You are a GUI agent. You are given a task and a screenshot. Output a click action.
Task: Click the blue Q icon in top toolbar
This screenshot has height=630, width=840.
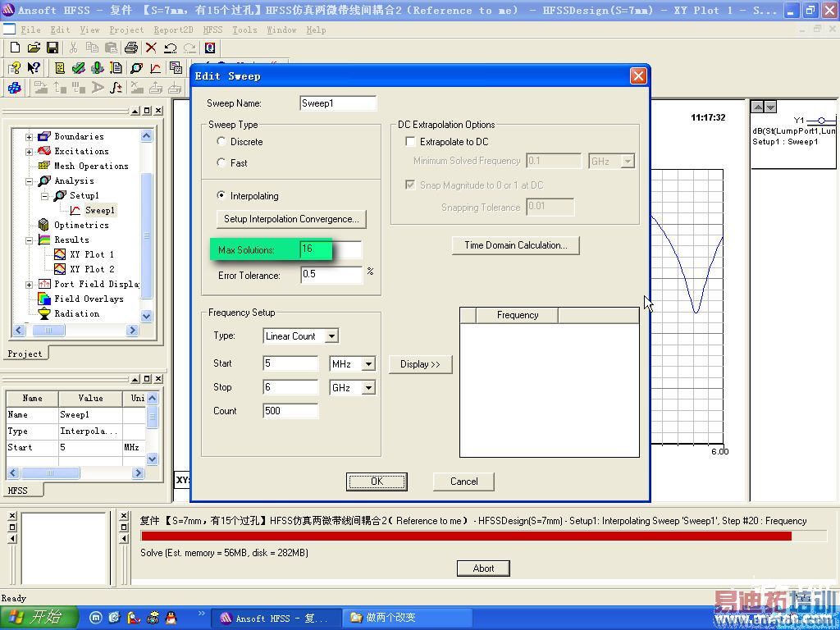coord(210,48)
